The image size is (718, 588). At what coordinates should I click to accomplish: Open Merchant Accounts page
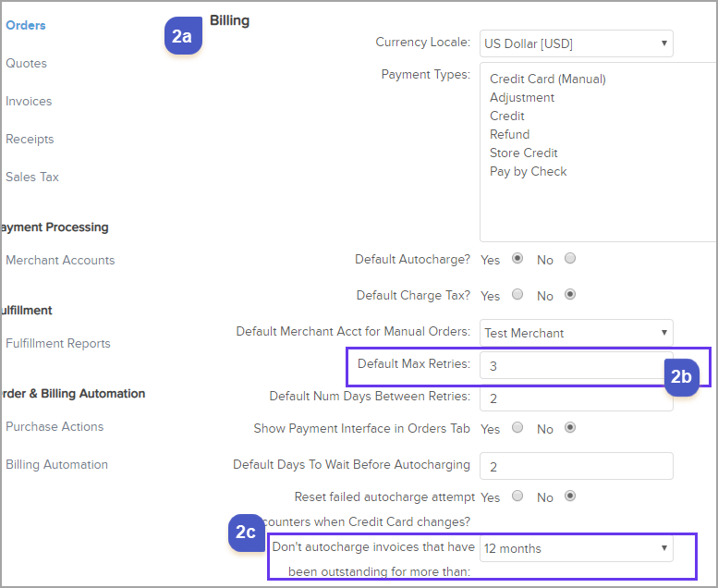tap(60, 260)
